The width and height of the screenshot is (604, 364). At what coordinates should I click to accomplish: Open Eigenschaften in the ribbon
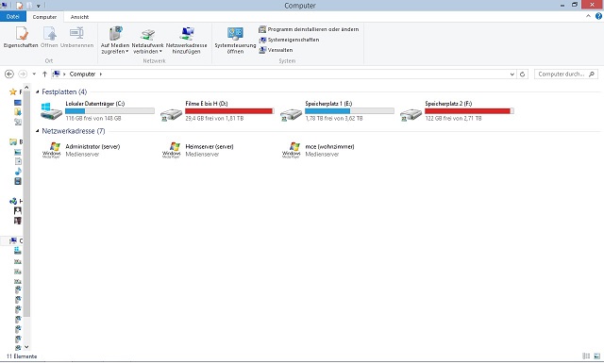pyautogui.click(x=21, y=37)
